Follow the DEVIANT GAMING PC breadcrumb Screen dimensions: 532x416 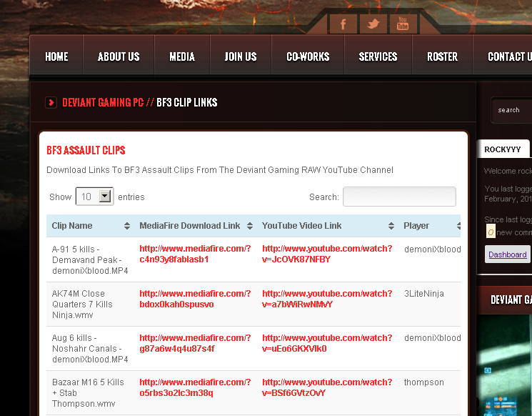103,102
